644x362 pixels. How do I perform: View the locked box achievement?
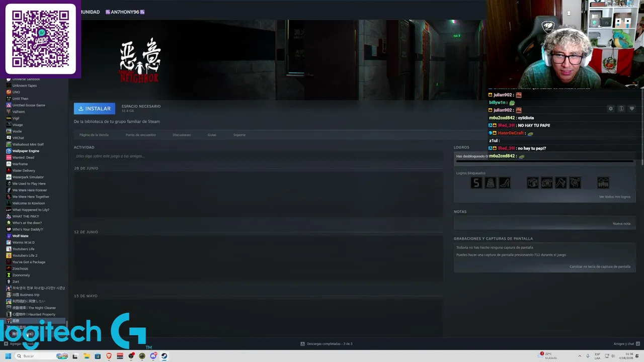[x=532, y=183]
